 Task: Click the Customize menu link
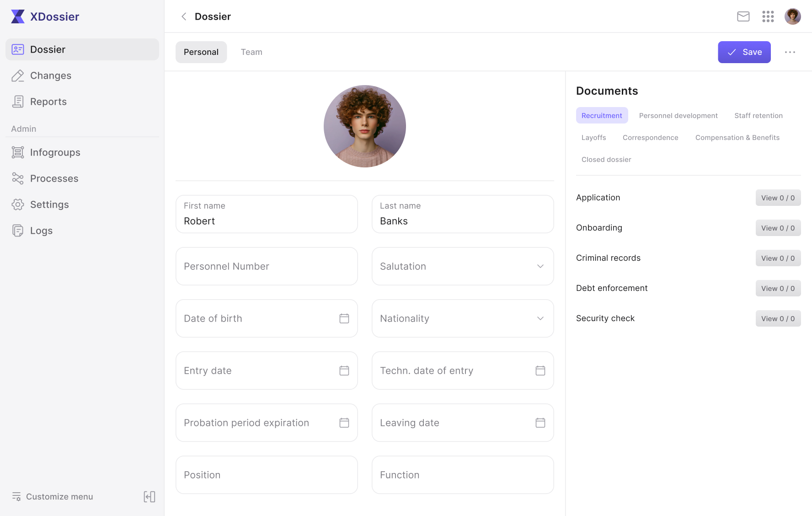(52, 497)
